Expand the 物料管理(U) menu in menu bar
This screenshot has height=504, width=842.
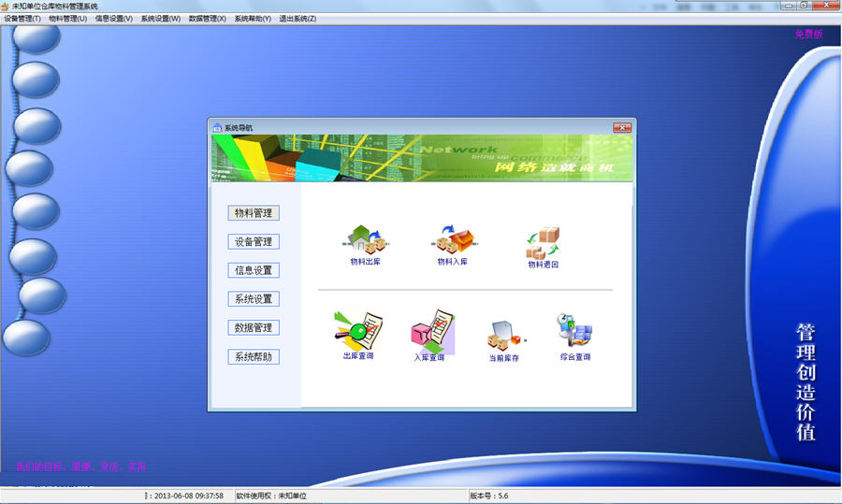point(67,19)
